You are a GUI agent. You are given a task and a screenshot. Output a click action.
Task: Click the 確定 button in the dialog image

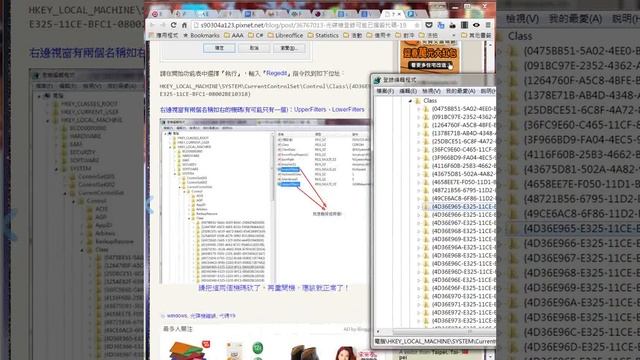[219, 48]
